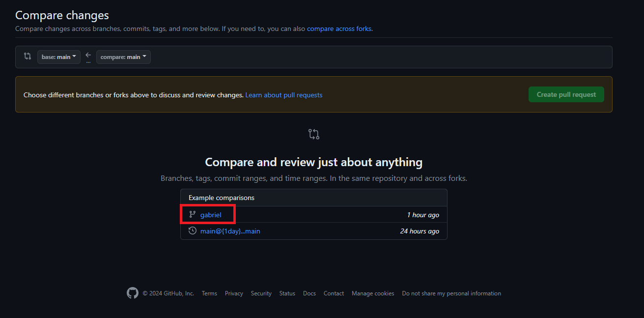
Task: Visit the Security footer link
Action: pyautogui.click(x=261, y=293)
